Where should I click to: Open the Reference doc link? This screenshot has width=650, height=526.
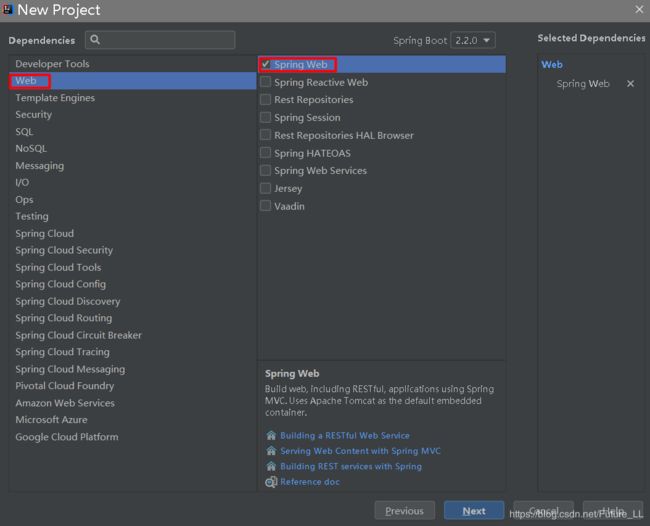pyautogui.click(x=310, y=482)
